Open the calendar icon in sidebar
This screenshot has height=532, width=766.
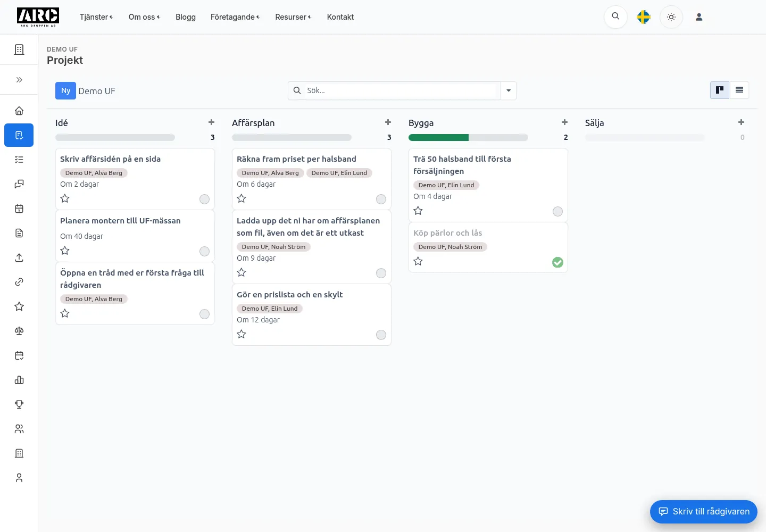click(19, 209)
